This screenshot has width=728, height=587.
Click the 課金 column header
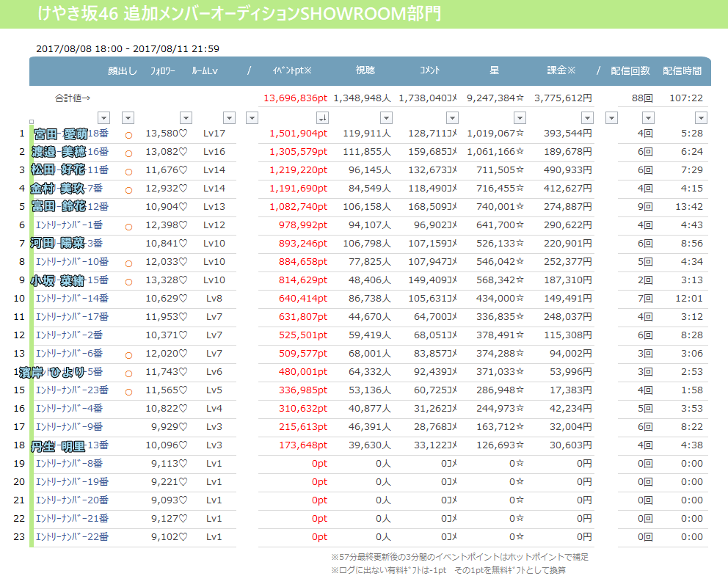(x=561, y=70)
